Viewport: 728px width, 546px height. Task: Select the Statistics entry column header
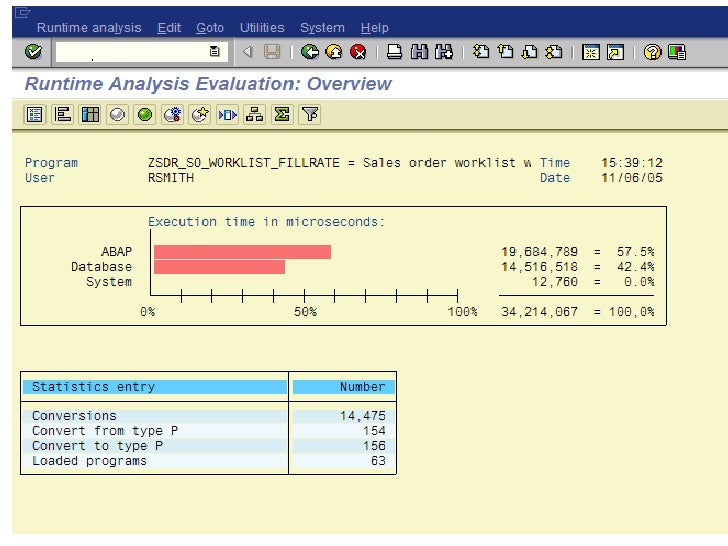[155, 387]
